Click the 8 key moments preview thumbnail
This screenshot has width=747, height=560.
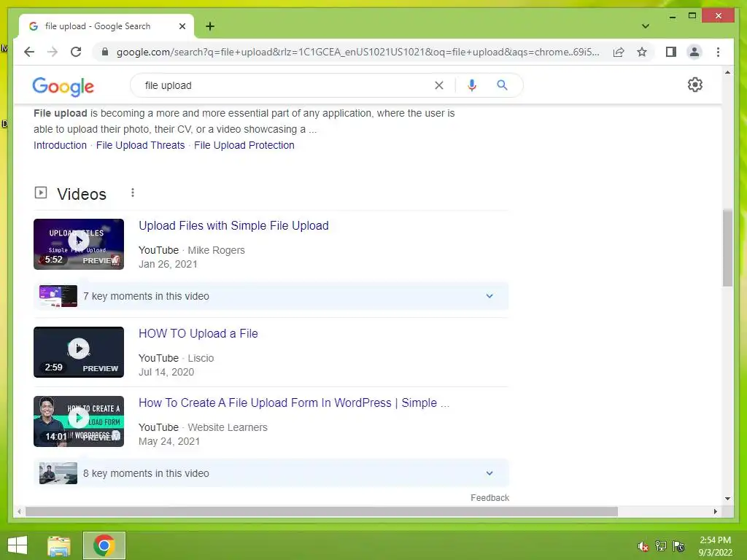point(58,473)
